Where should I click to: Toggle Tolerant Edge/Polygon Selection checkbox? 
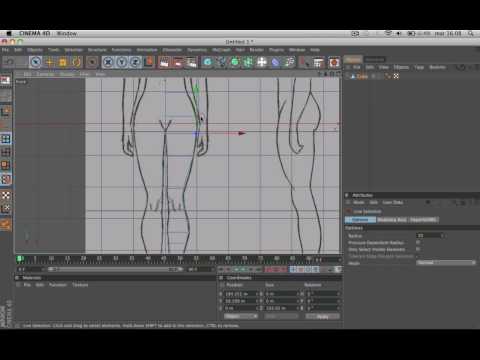click(x=418, y=256)
